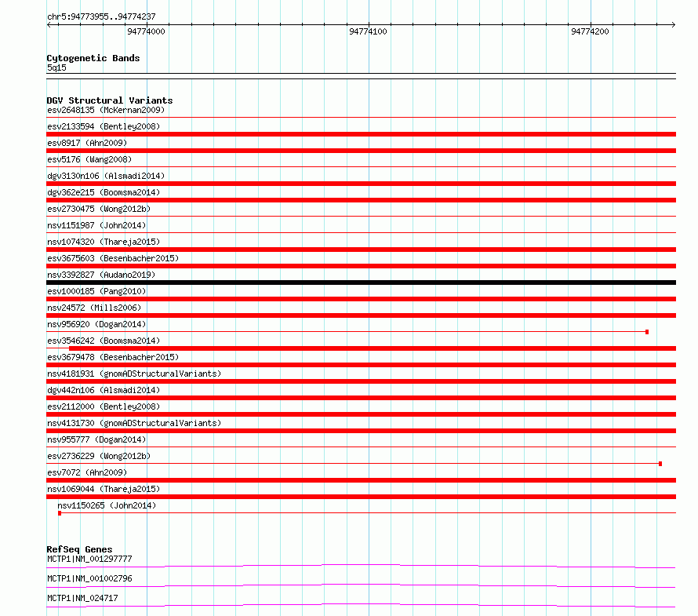This screenshot has height=616, width=698.
Task: Select nsv4181931 (gnomADStructuralVariants) label
Action: [x=134, y=374]
